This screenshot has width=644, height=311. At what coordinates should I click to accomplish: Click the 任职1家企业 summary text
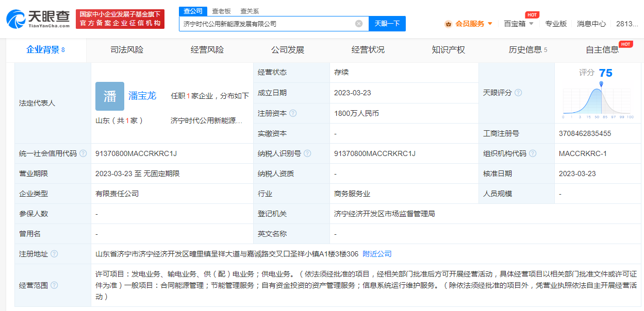point(210,96)
